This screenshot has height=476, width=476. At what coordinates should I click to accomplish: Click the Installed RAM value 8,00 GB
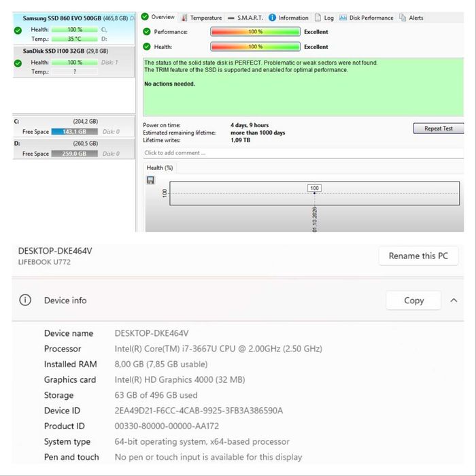tap(161, 364)
